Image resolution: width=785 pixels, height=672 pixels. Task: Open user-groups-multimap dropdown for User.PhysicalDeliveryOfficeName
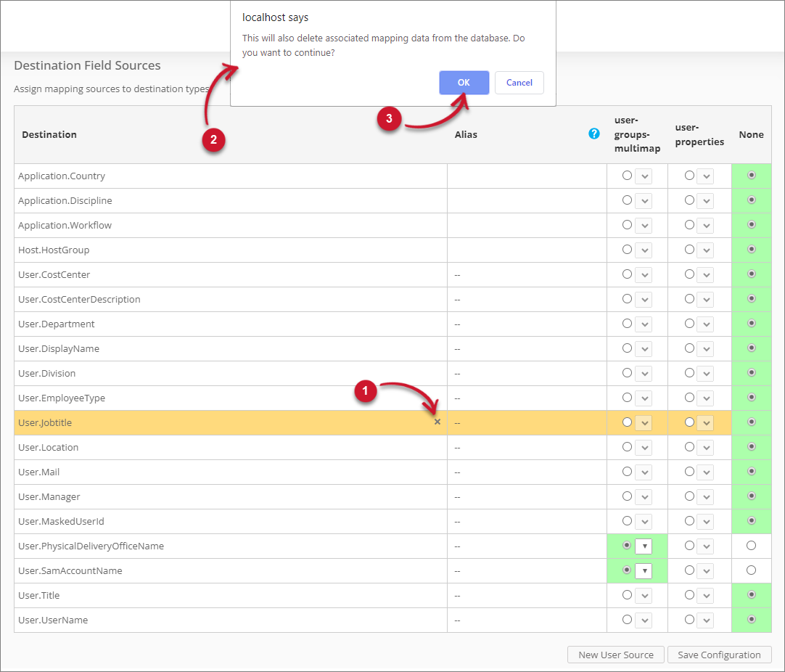pos(644,546)
